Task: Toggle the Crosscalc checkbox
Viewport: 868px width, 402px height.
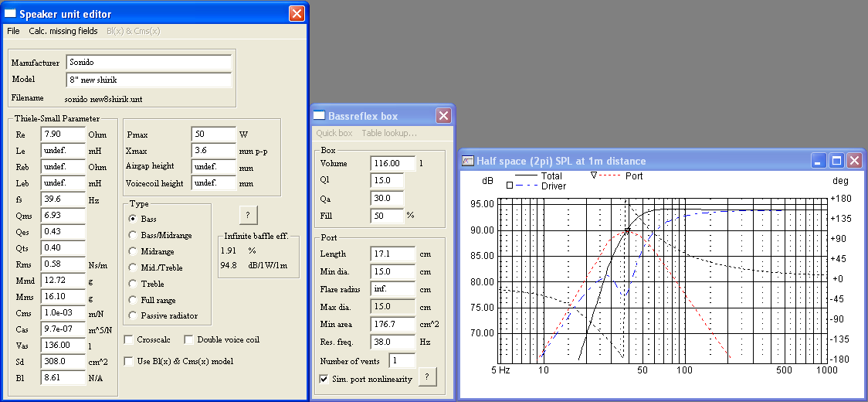Action: tap(128, 339)
